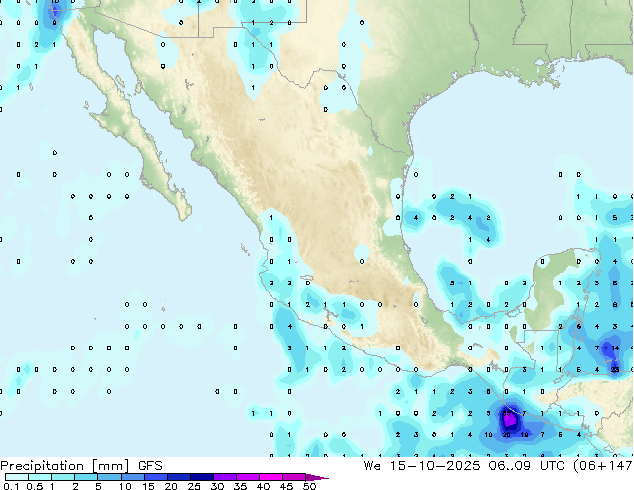The height and width of the screenshot is (490, 634).
Task: Click the 0.5 to 1 mm legend swatch
Action: pyautogui.click(x=40, y=477)
